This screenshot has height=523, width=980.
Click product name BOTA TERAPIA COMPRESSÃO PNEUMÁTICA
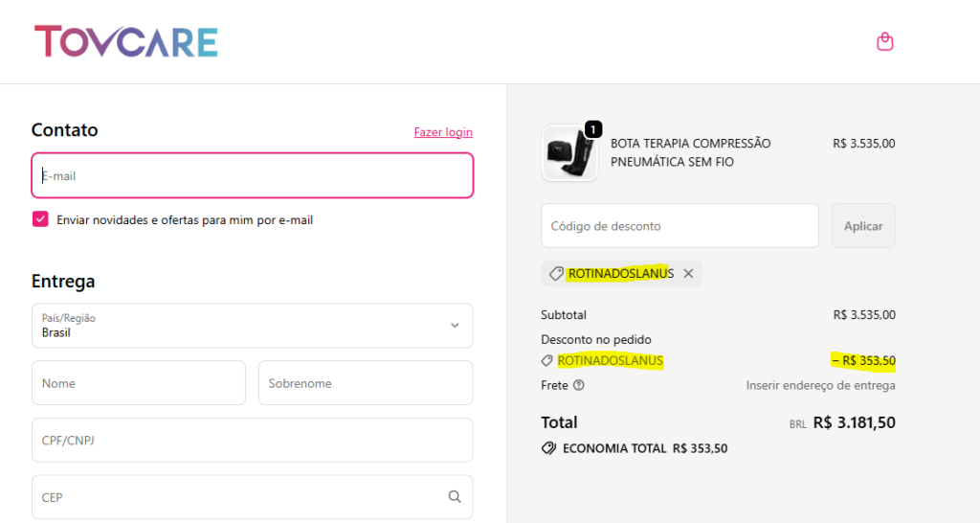691,152
